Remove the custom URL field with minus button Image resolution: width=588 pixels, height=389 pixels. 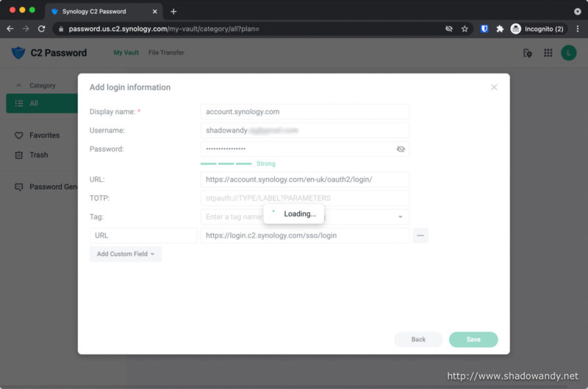click(420, 235)
